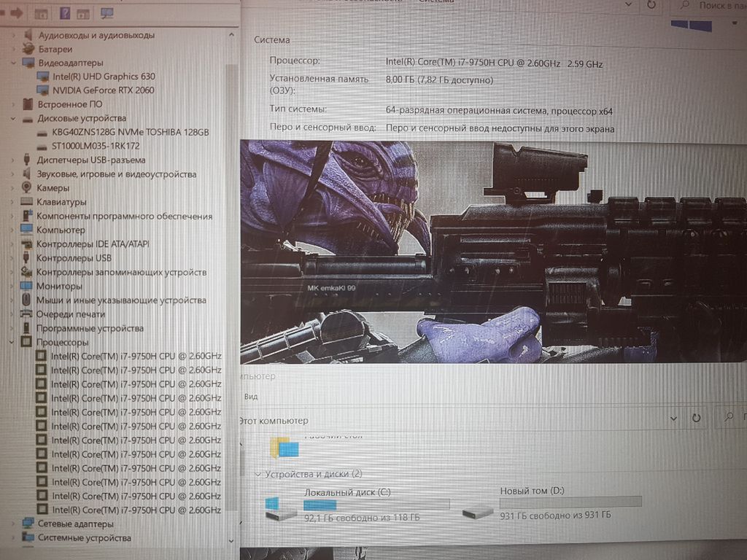Click the printer icon beside Очереди печати
This screenshot has width=747, height=560.
(26, 314)
